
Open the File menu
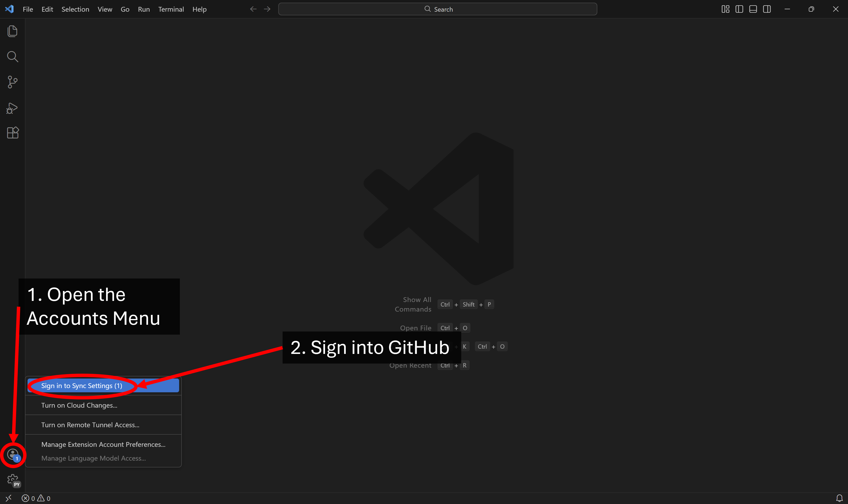pos(28,9)
